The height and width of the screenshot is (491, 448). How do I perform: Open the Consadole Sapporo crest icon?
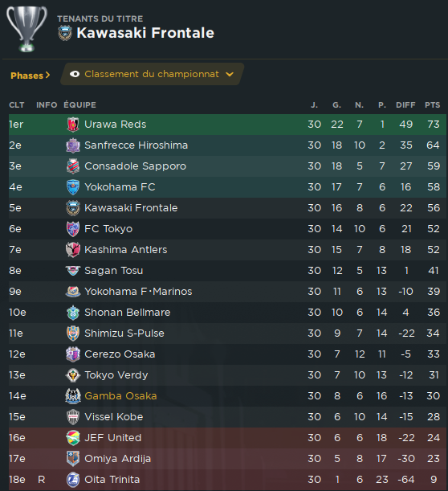(x=73, y=166)
